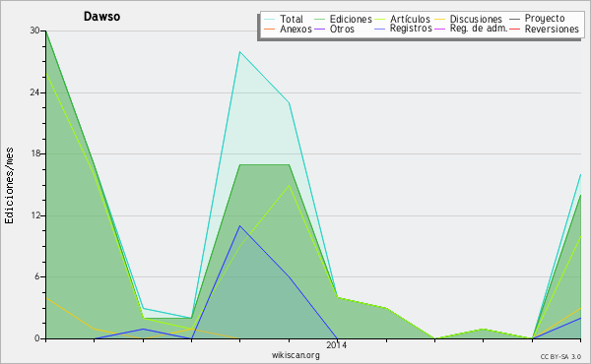The image size is (591, 364).
Task: Click Otros in the legend
Action: [342, 29]
